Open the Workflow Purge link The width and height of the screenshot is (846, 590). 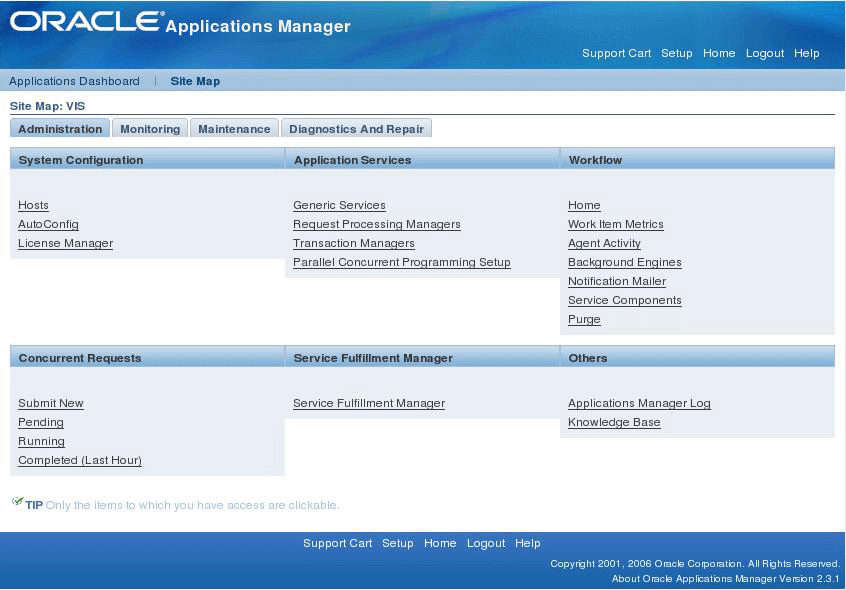pos(584,319)
